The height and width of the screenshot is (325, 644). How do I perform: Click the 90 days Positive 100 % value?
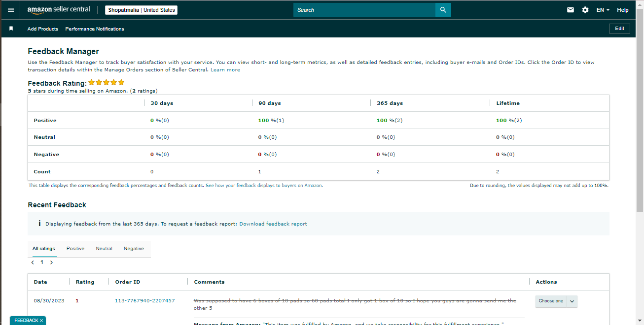271,121
